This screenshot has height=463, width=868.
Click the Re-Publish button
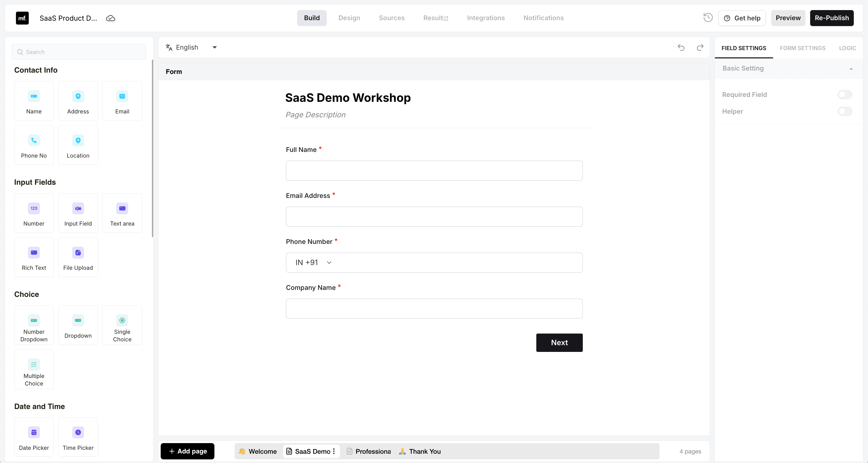click(832, 18)
